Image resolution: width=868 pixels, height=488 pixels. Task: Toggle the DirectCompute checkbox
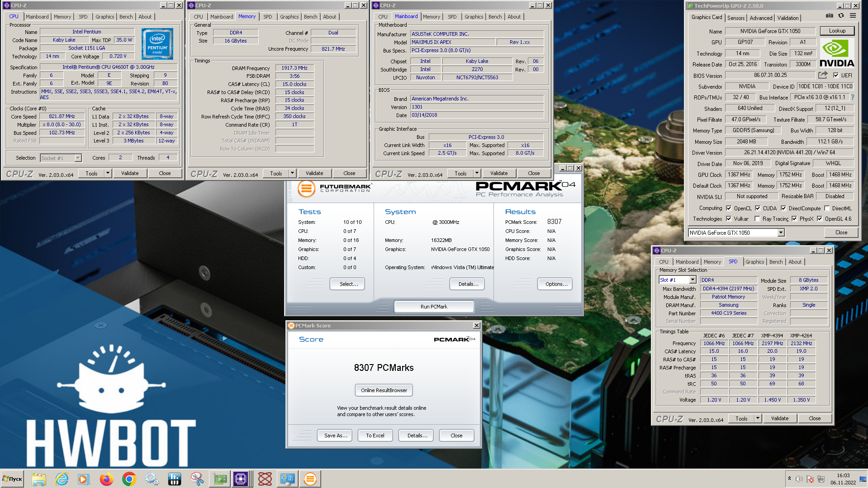click(x=783, y=208)
